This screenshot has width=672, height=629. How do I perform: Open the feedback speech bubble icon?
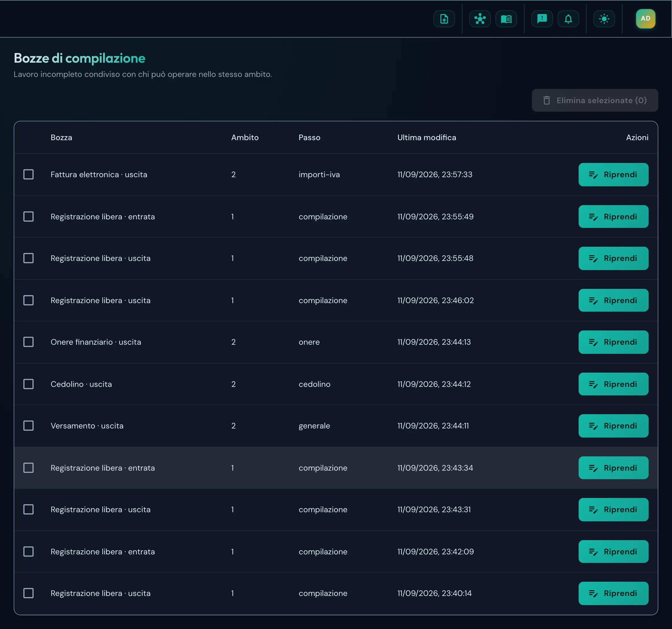[542, 19]
